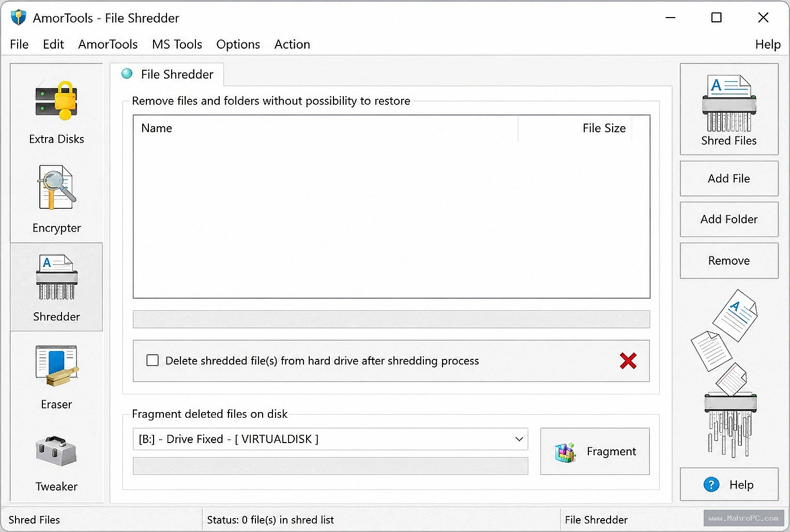The width and height of the screenshot is (790, 532).
Task: Click the shredding progress bar
Action: pyautogui.click(x=391, y=319)
